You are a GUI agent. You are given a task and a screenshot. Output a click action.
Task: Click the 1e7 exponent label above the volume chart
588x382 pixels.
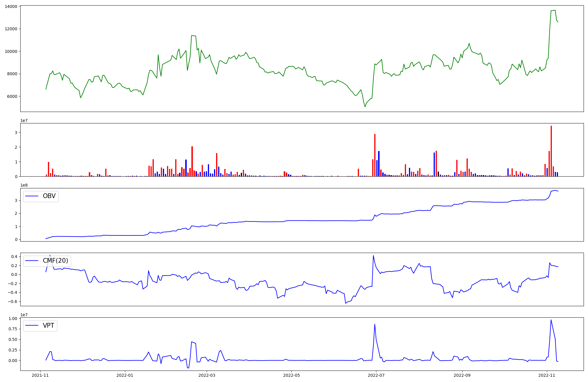tap(24, 121)
